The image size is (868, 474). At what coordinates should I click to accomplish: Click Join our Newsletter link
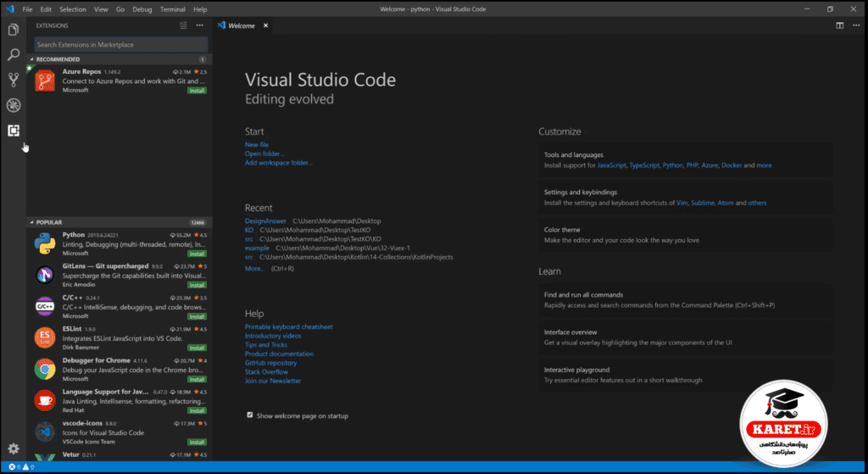pyautogui.click(x=273, y=381)
